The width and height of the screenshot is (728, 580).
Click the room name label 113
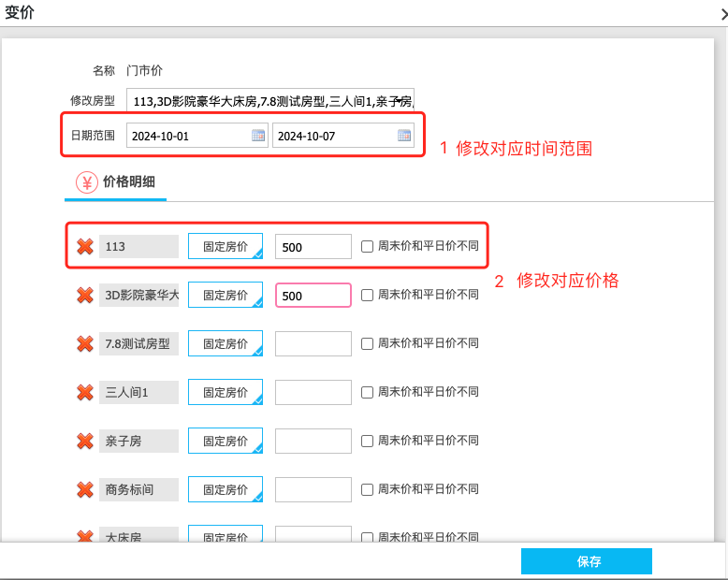point(138,246)
